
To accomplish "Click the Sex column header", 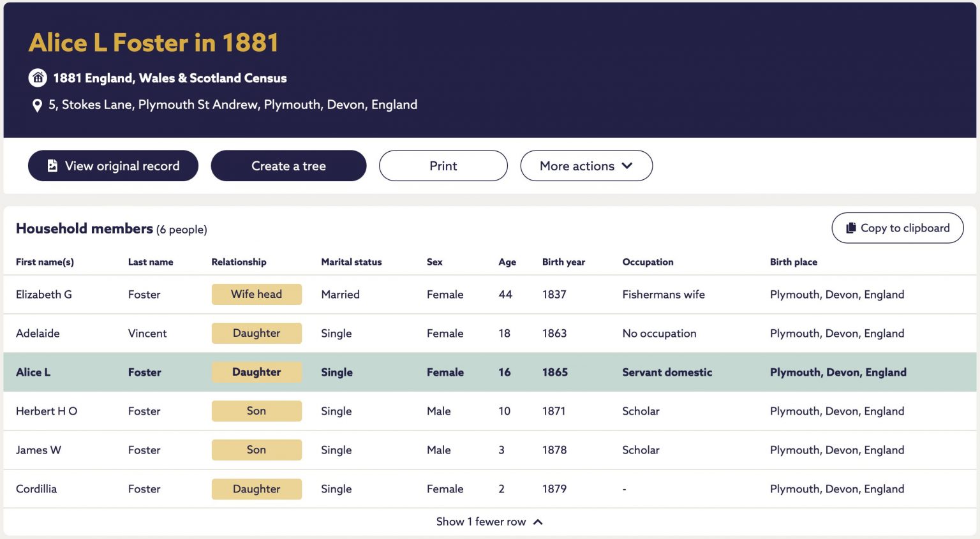I will tap(434, 262).
